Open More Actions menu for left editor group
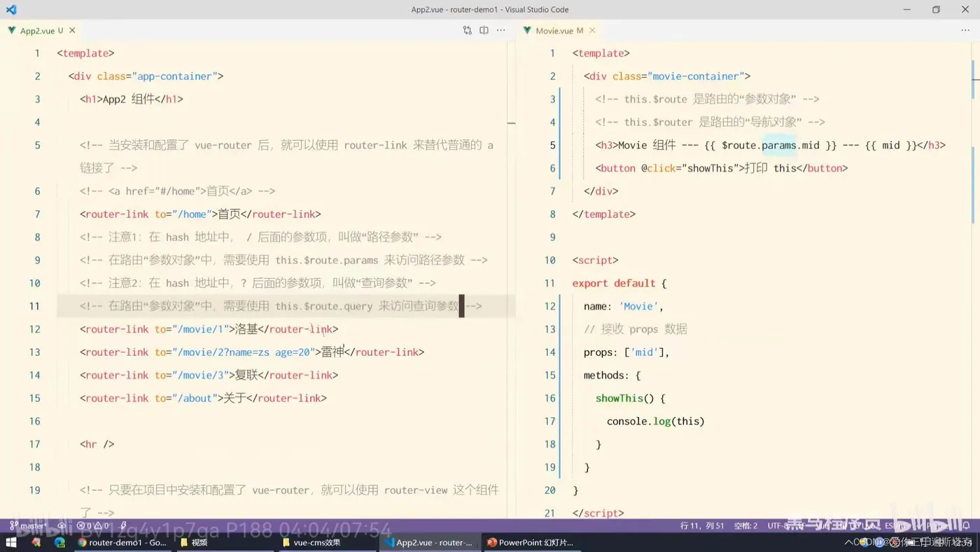 coord(501,31)
